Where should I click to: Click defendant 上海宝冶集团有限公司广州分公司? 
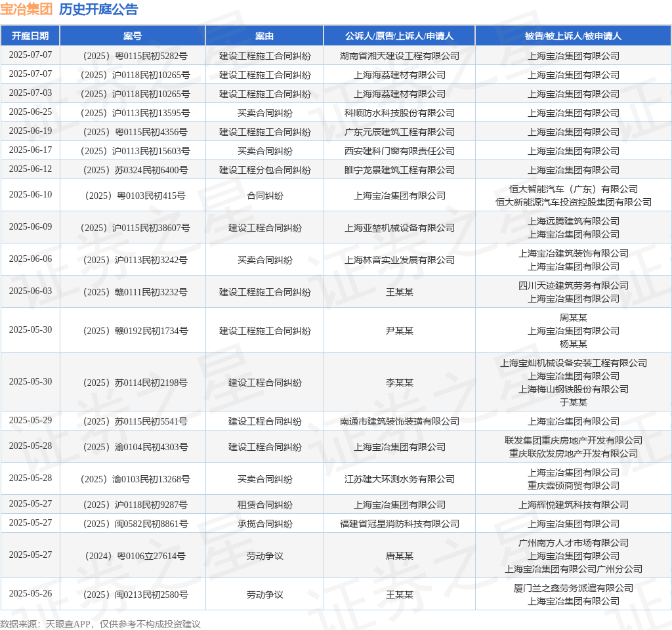pos(574,569)
